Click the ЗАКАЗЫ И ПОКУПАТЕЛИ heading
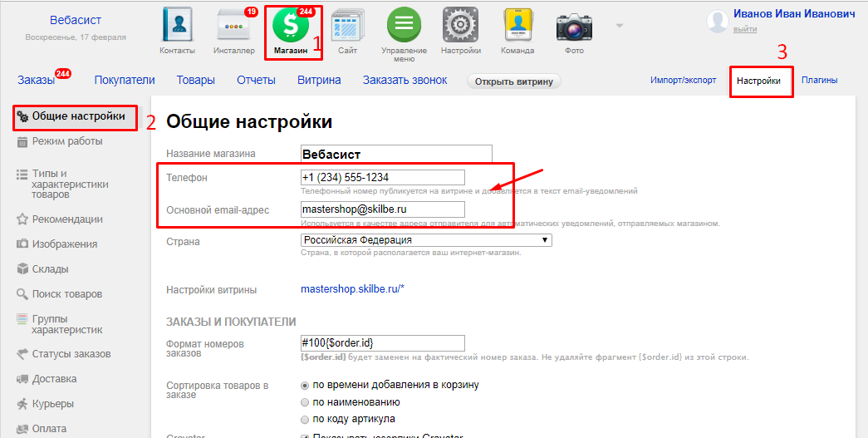868x438 pixels. click(x=232, y=322)
